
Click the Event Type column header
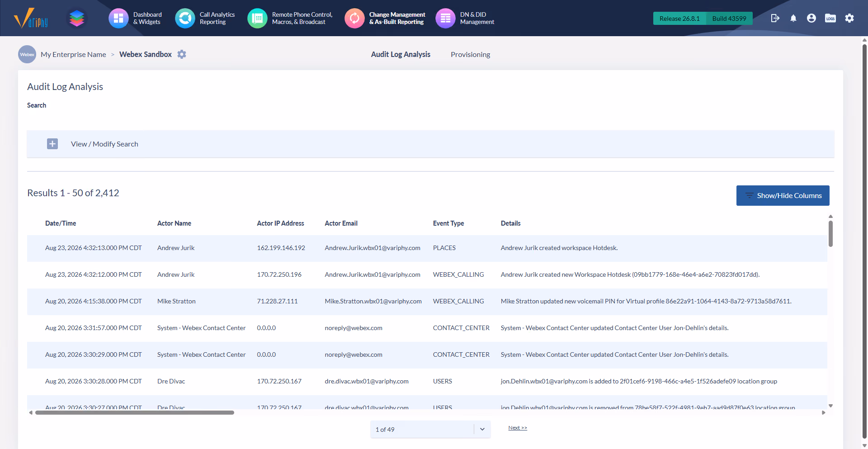point(448,223)
